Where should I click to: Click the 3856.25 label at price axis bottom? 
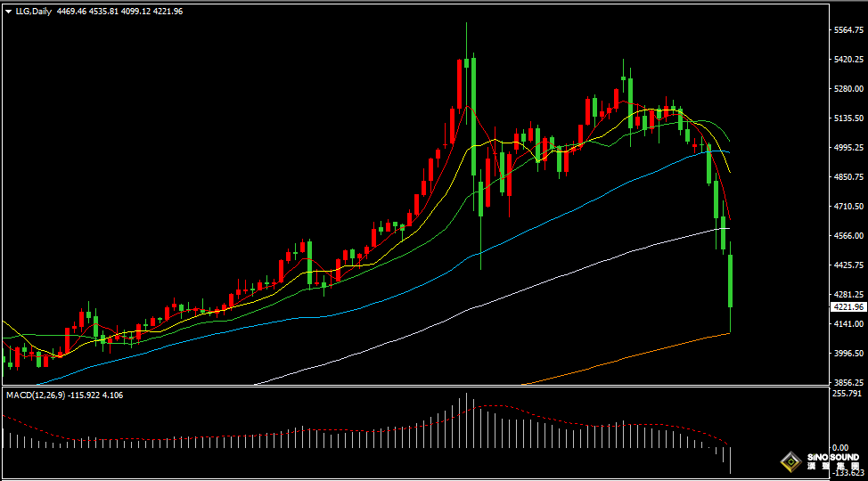[x=848, y=382]
